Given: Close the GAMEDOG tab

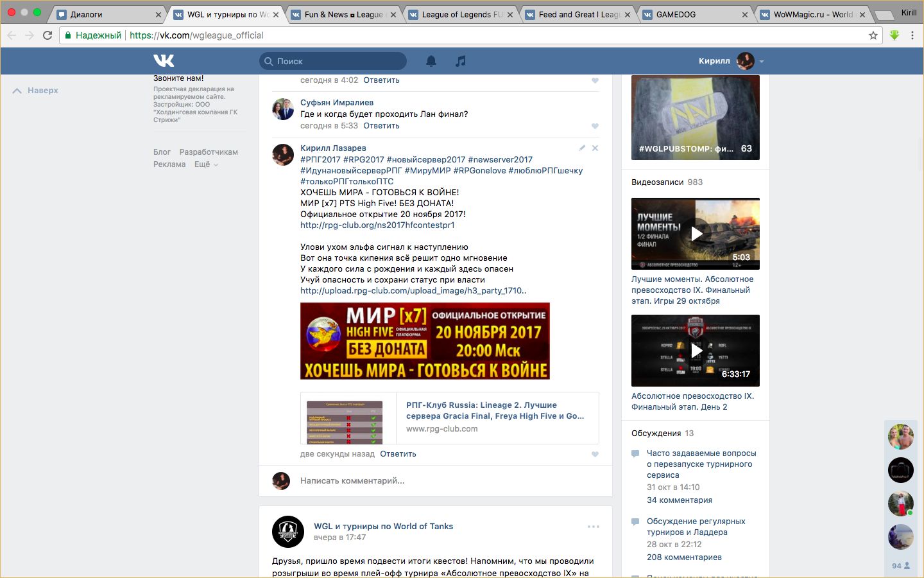Looking at the screenshot, I should [x=745, y=15].
